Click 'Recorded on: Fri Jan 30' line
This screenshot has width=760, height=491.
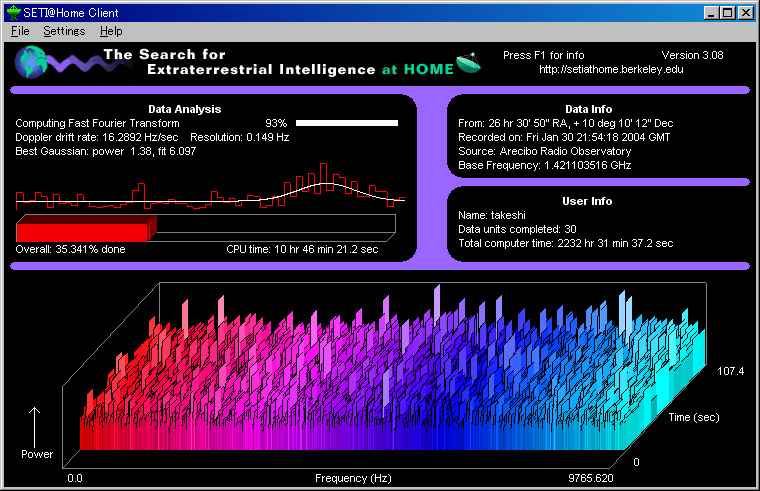pyautogui.click(x=564, y=137)
